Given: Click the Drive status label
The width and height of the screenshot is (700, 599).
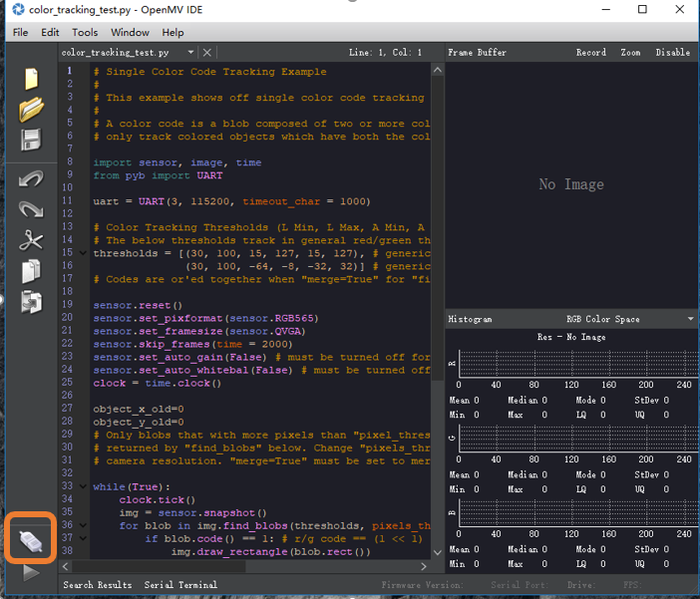Looking at the screenshot, I should pyautogui.click(x=581, y=585).
